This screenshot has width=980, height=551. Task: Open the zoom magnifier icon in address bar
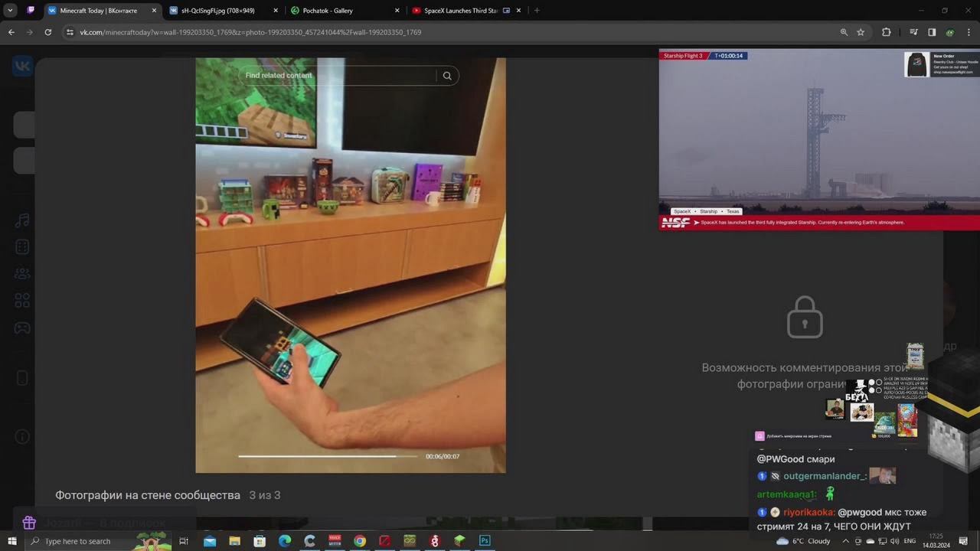[844, 32]
